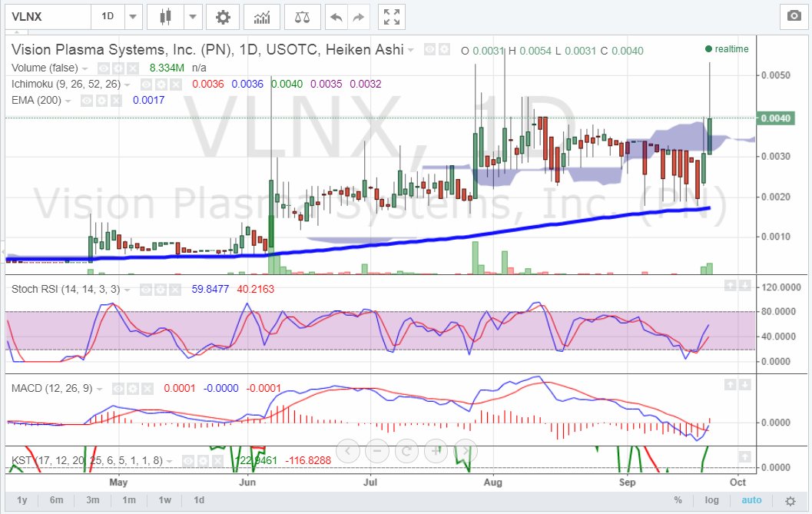Click the realtime status indicator

tap(727, 49)
